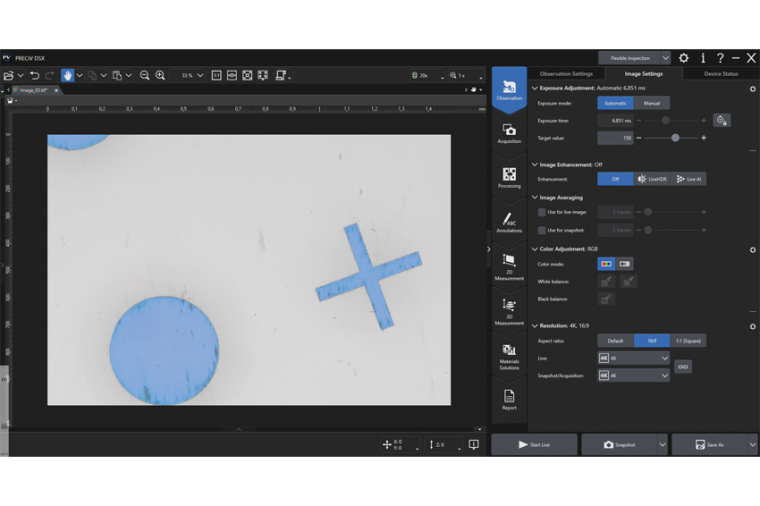The width and height of the screenshot is (760, 506).
Task: Switch to the Observation Settings tab
Action: click(566, 73)
